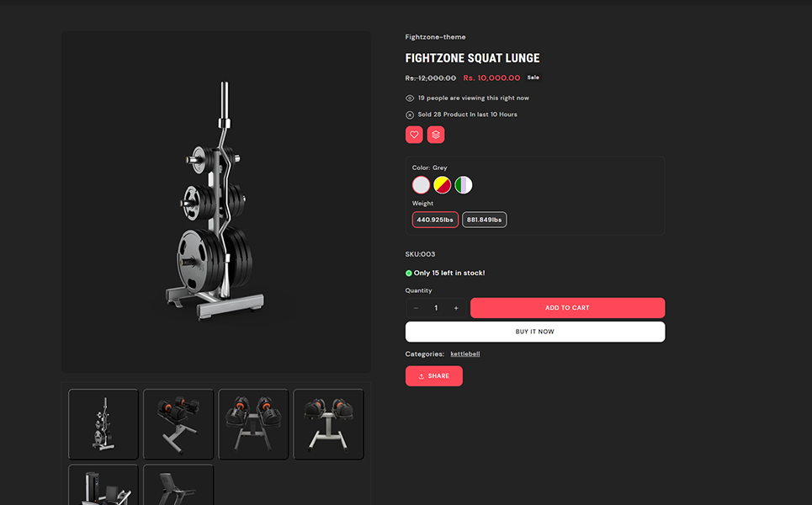View the angled dumbbell stand thumbnail

(178, 424)
